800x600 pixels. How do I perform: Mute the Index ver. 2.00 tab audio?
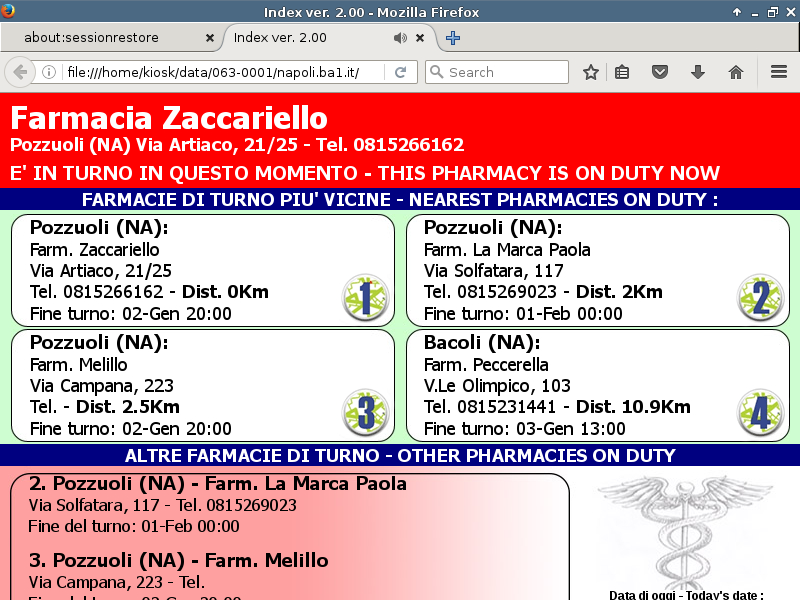400,38
